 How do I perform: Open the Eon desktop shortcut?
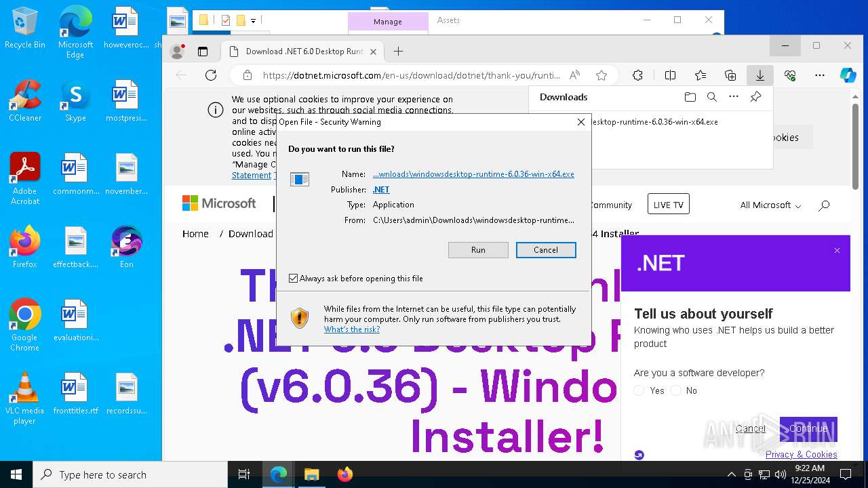(127, 247)
